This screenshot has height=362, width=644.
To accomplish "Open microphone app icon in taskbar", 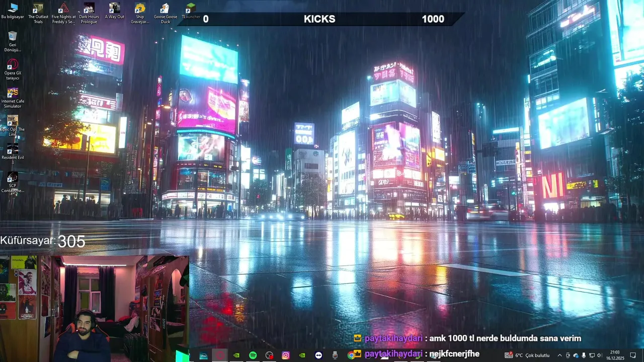I will pos(335,355).
